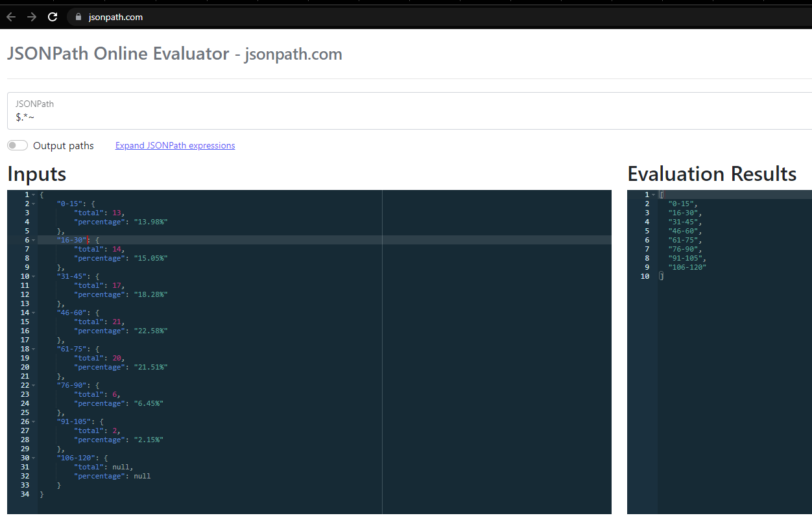Collapse the "106-120" object in Inputs

32,457
